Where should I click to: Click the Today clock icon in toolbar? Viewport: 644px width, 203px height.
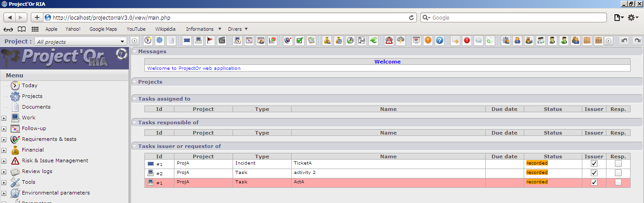[148, 41]
